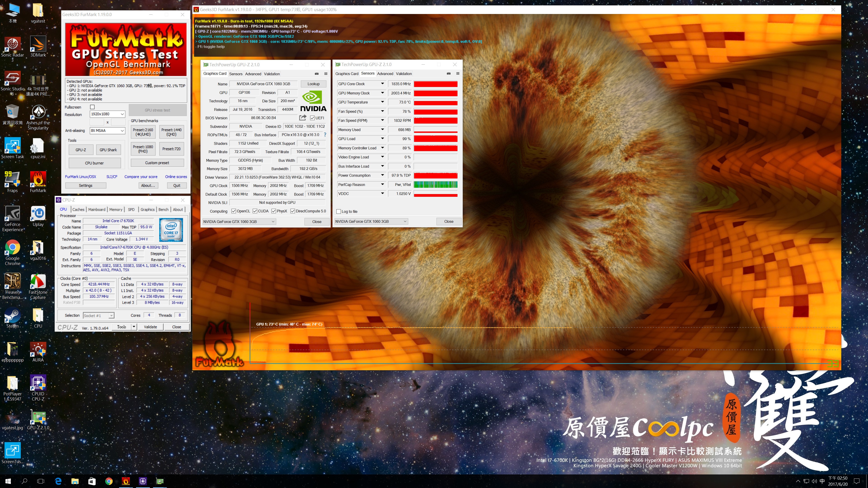This screenshot has width=868, height=488.
Task: Toggle the DirectCompute 5.0 checkbox
Action: tap(293, 211)
